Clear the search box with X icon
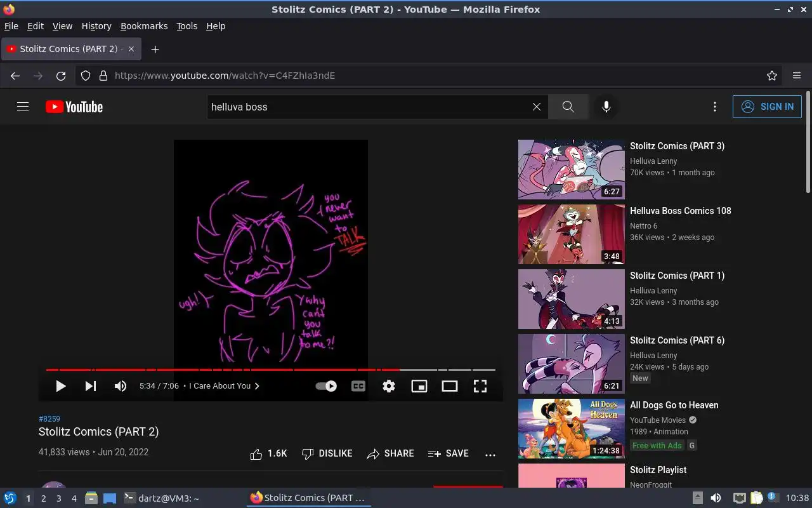 click(537, 107)
